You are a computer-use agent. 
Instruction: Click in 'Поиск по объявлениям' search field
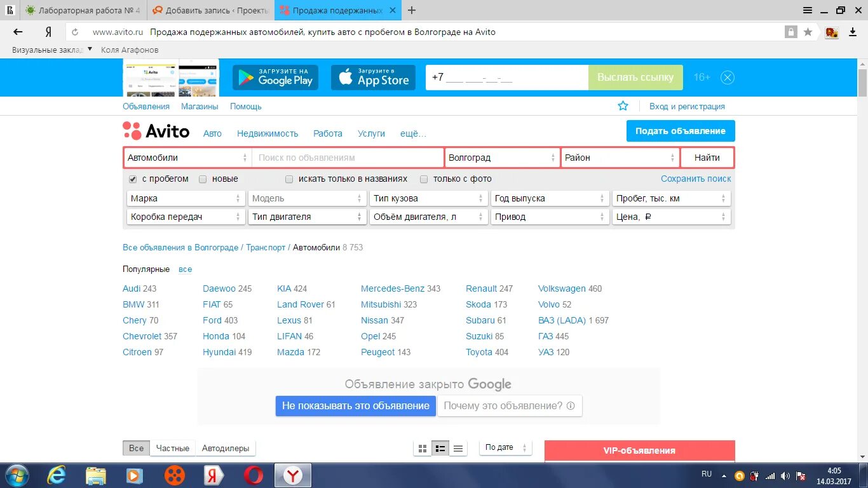tap(348, 158)
